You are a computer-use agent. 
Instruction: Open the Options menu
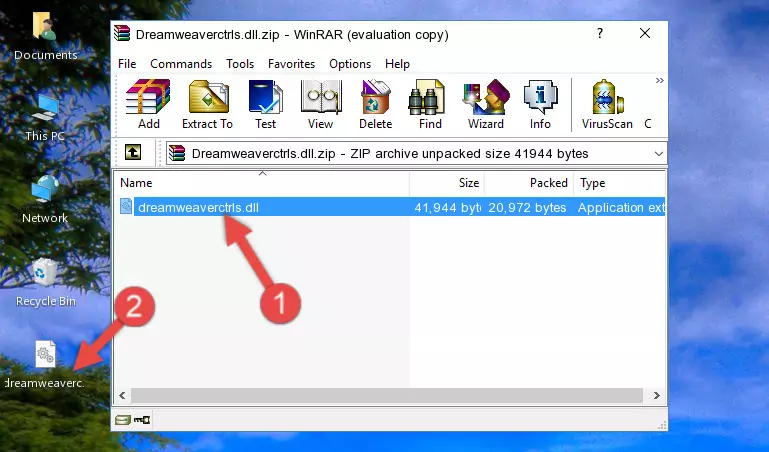coord(350,64)
